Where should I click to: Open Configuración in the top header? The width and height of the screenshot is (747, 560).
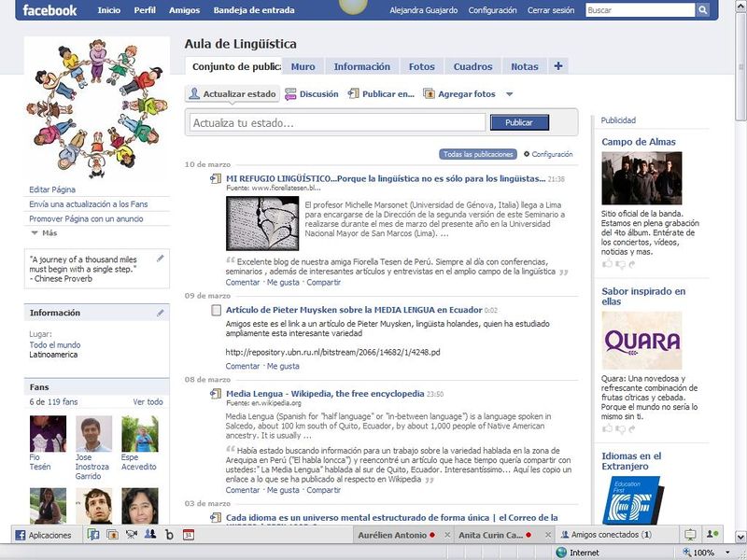(x=492, y=9)
